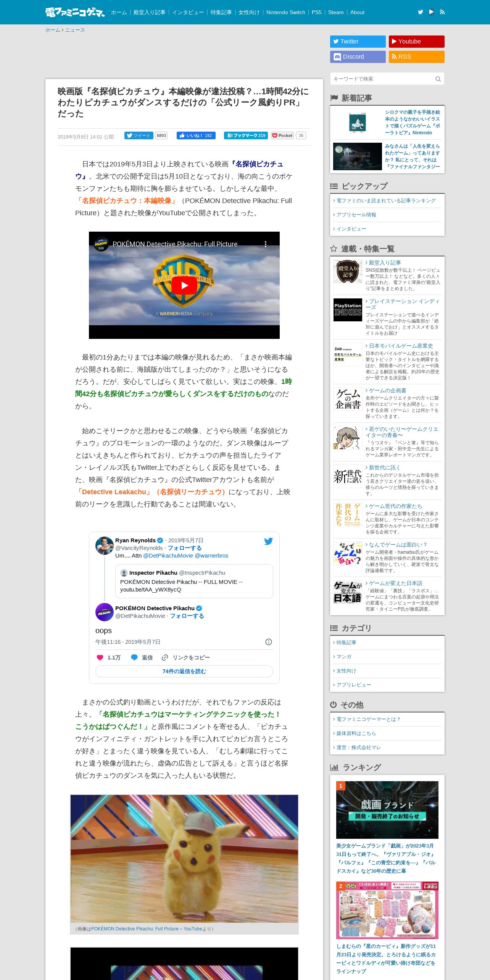Screen dimensions: 490x980
Task: Open the シロクマの親子 new article thumbnail
Action: pos(358,122)
